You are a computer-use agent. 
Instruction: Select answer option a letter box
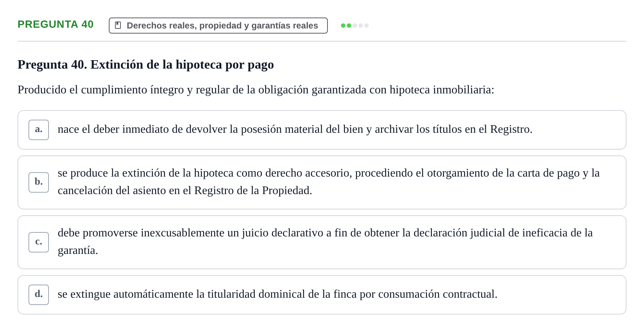[x=39, y=130]
